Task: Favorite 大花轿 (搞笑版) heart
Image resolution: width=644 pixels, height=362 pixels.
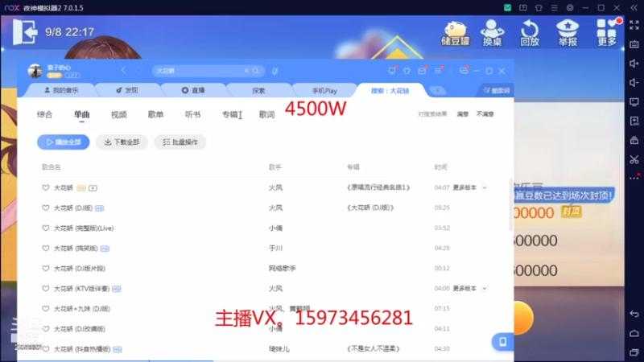Action: 46,248
